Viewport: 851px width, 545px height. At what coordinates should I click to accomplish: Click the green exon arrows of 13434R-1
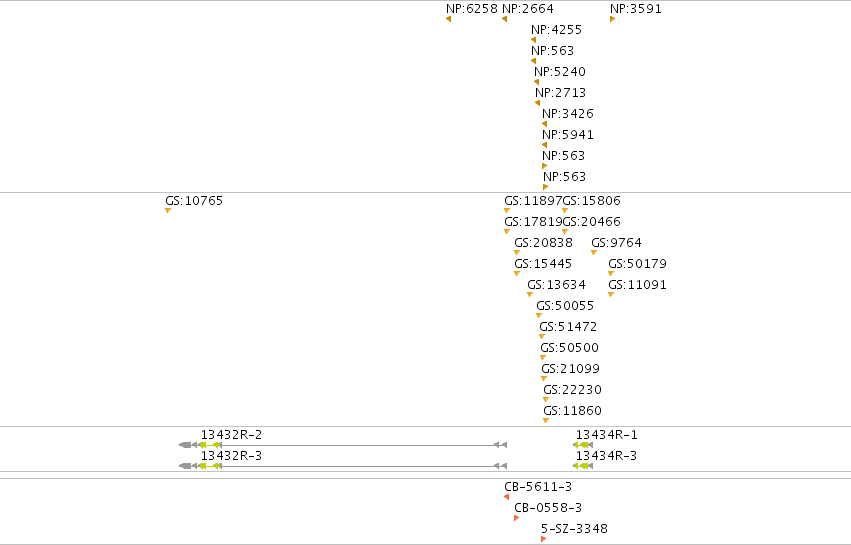click(x=582, y=445)
